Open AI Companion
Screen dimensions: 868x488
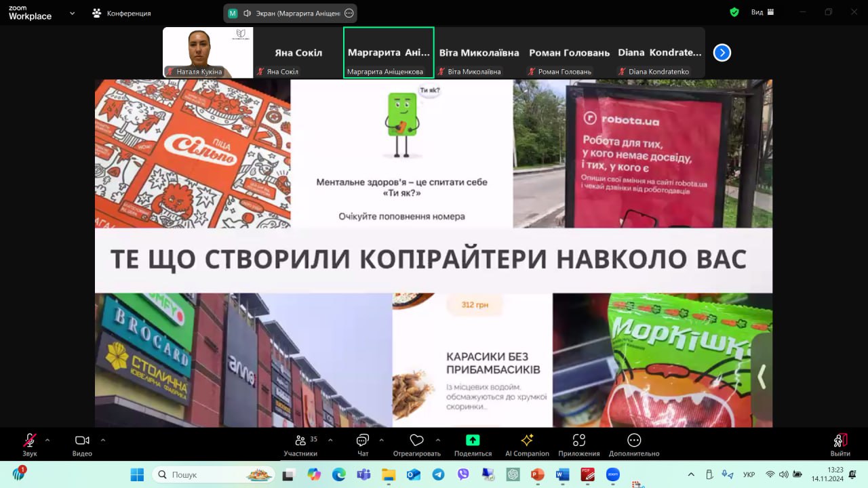coord(527,445)
